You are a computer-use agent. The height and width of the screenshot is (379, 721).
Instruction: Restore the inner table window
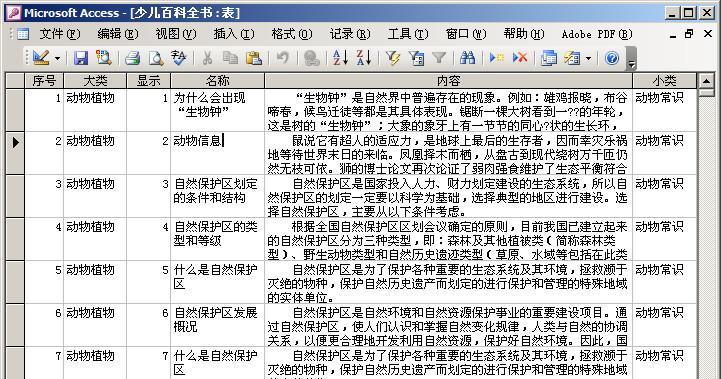pos(689,34)
